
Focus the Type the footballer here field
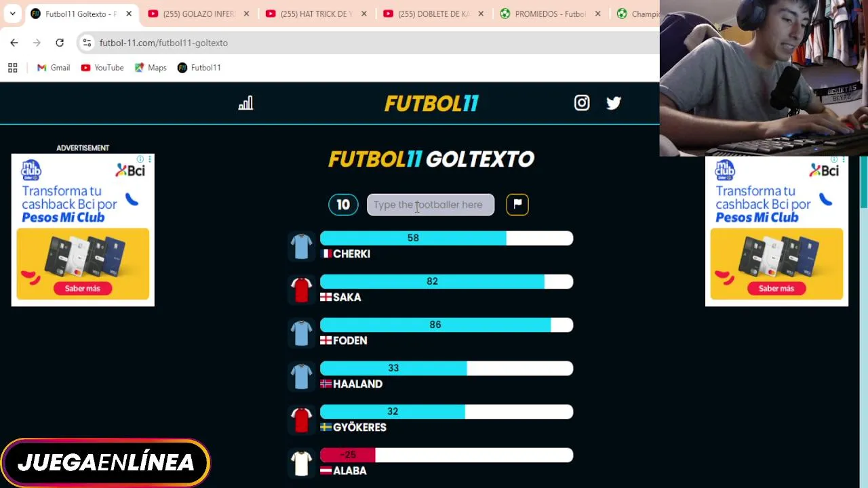[x=431, y=205]
